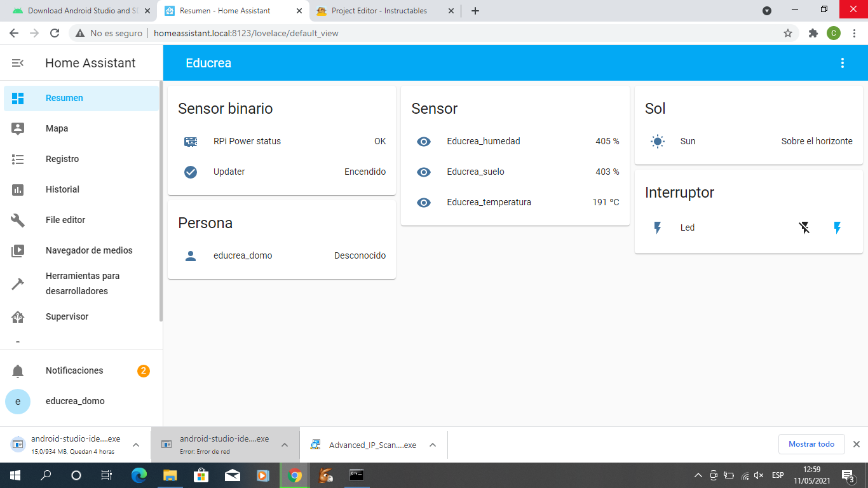Expand options for downloading android-studio file
868x488 pixels.
point(136,445)
